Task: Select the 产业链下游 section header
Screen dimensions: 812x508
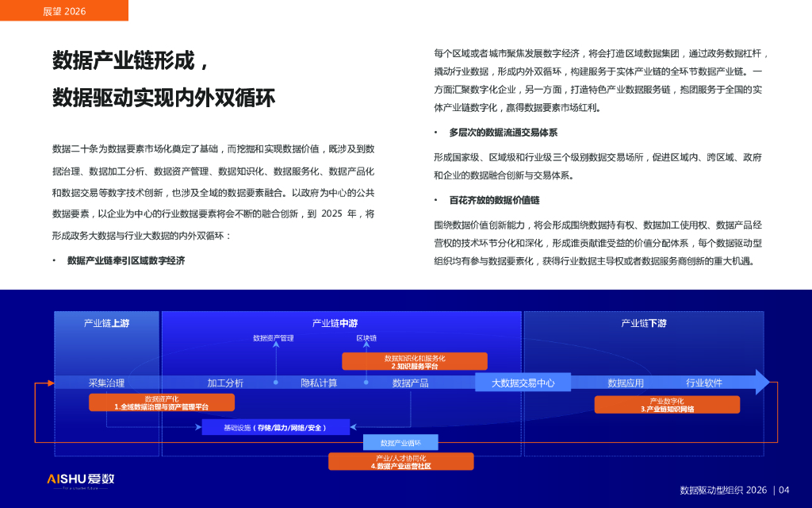Action: pos(643,323)
